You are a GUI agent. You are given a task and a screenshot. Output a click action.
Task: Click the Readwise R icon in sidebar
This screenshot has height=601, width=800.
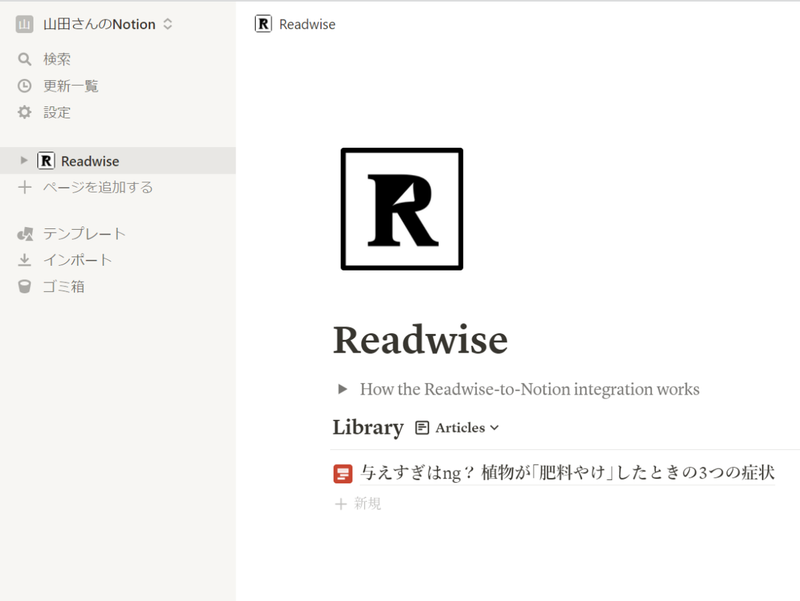(46, 161)
